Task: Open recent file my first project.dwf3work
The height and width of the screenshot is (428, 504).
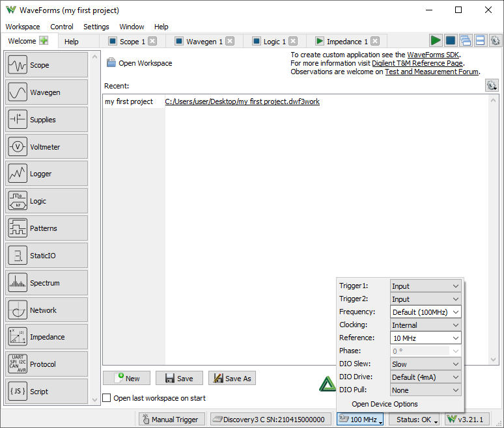Action: (x=242, y=101)
